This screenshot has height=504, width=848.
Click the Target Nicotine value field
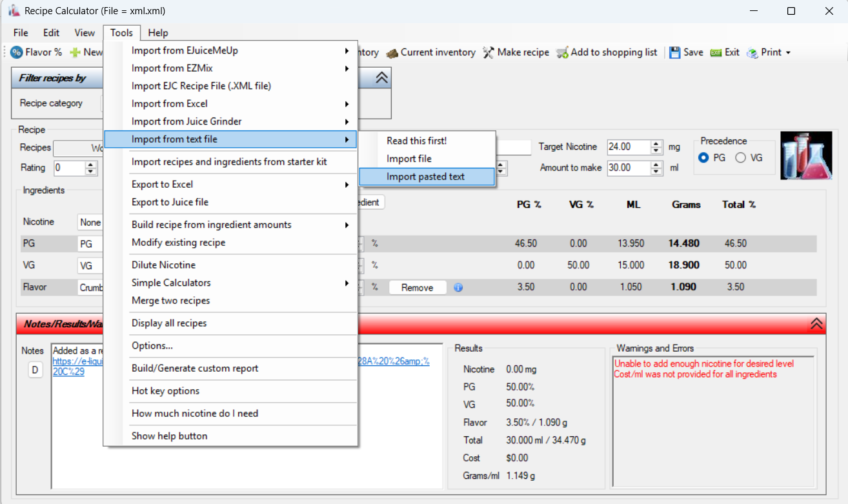(628, 147)
